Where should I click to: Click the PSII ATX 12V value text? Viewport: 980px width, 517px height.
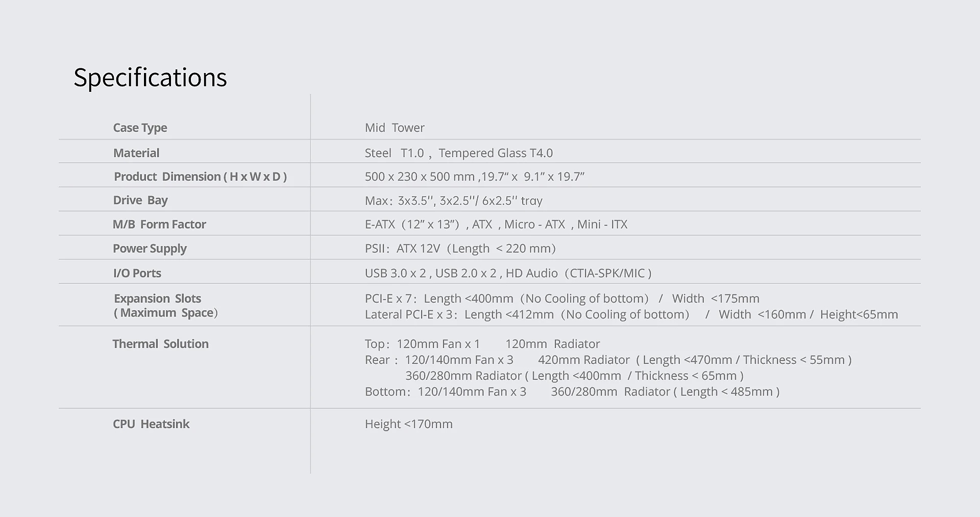pos(460,249)
